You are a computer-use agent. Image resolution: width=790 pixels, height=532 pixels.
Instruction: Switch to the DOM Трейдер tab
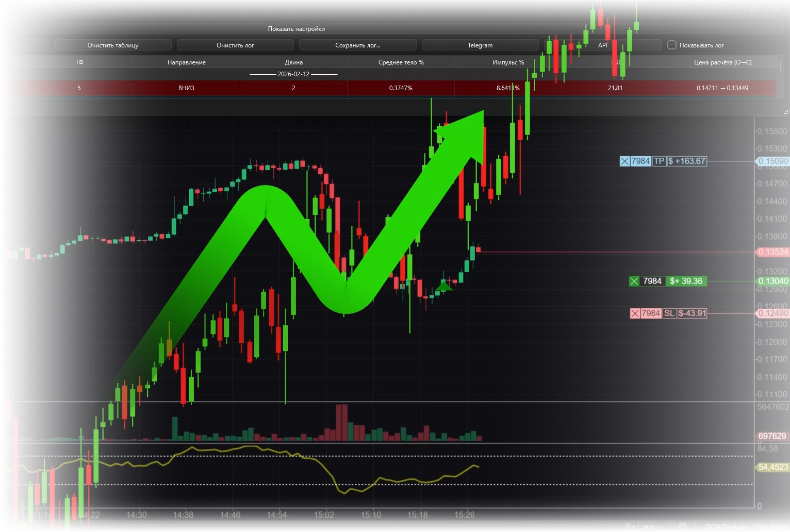(726, 526)
